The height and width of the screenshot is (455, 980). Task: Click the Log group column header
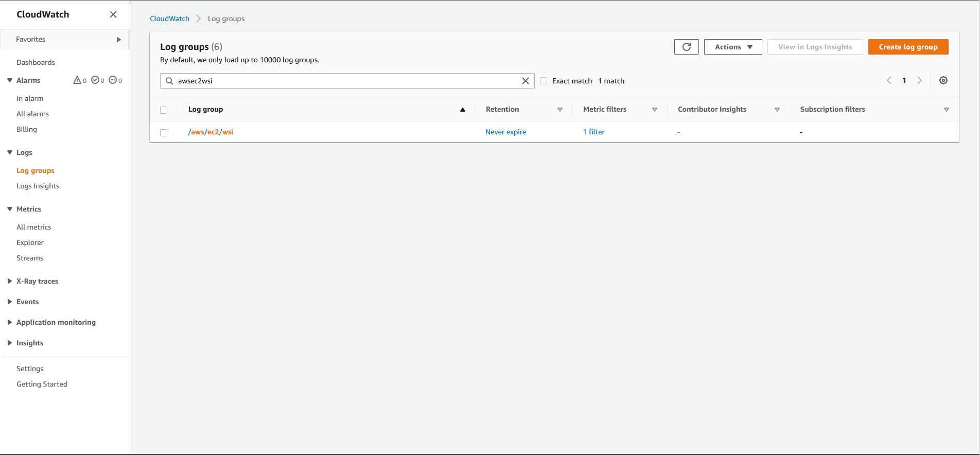(205, 109)
